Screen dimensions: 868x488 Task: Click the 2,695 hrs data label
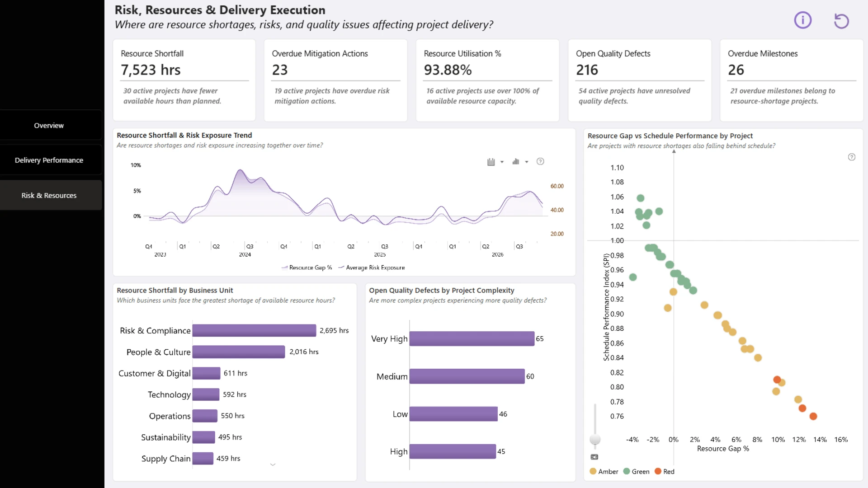[334, 331]
